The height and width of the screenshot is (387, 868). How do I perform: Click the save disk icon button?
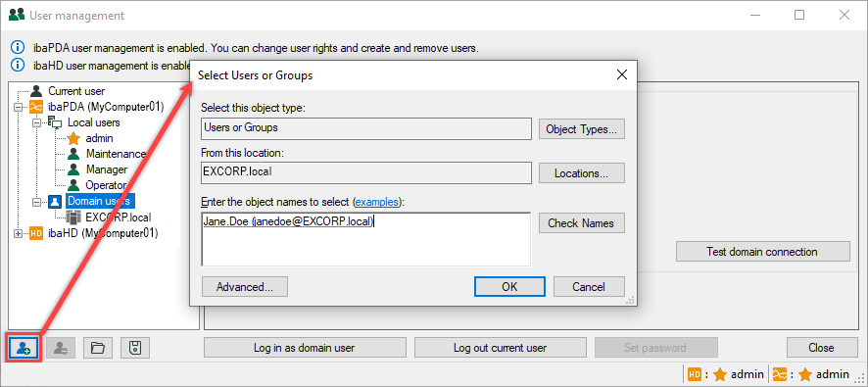135,348
